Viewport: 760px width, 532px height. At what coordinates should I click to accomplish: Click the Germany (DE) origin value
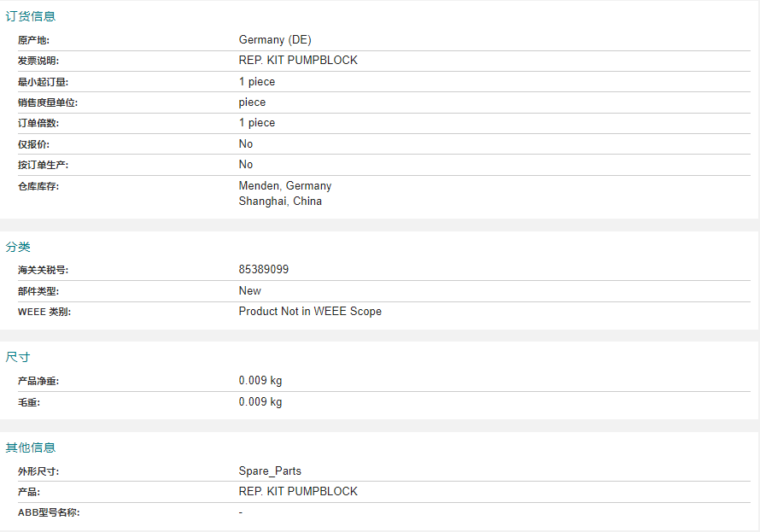click(275, 40)
